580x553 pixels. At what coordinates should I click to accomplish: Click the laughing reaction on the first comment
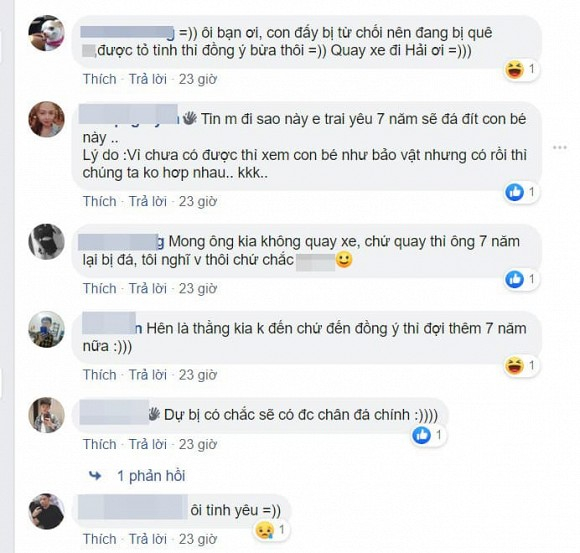[515, 70]
